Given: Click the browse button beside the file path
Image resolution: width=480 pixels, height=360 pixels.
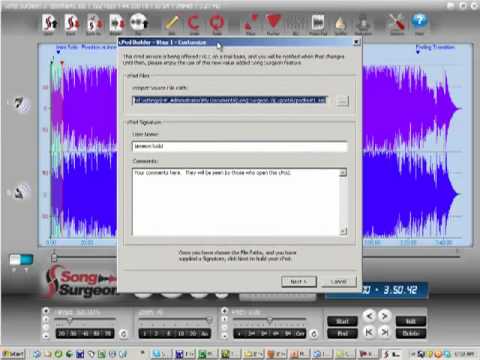Looking at the screenshot, I should click(342, 100).
